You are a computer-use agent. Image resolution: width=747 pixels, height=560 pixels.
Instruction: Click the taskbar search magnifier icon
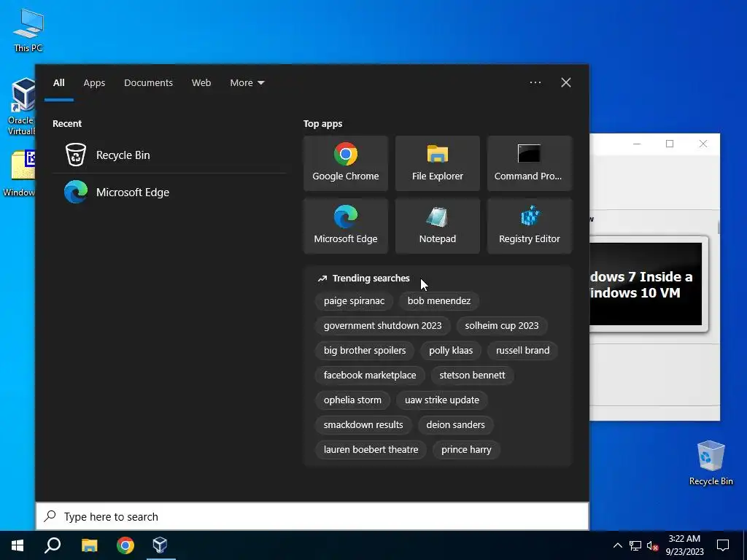pyautogui.click(x=53, y=545)
